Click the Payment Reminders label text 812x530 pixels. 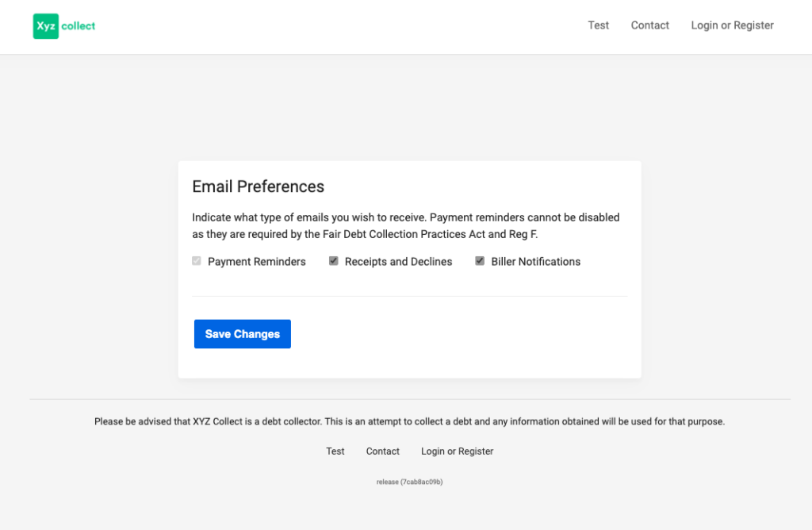pyautogui.click(x=257, y=262)
